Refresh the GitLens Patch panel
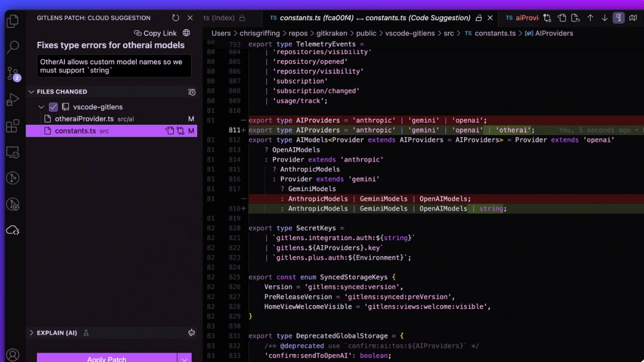Image resolution: width=644 pixels, height=362 pixels. click(x=175, y=18)
